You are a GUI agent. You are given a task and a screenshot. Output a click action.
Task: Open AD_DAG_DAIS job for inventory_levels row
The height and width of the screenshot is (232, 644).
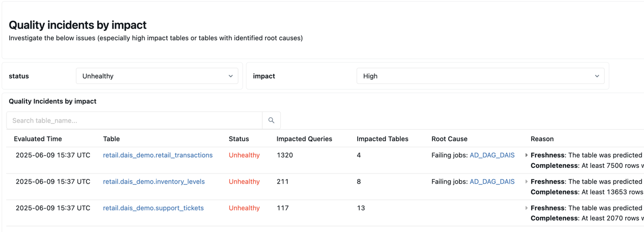[x=492, y=182]
